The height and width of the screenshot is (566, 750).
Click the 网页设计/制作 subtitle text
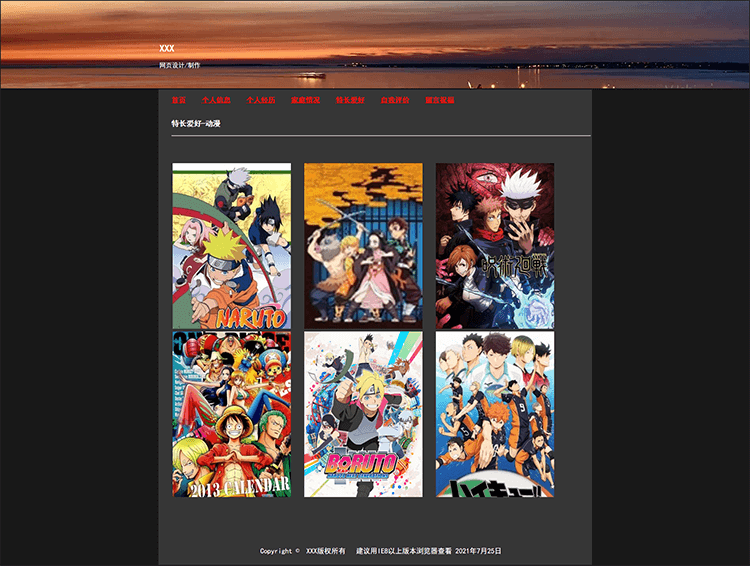(179, 65)
